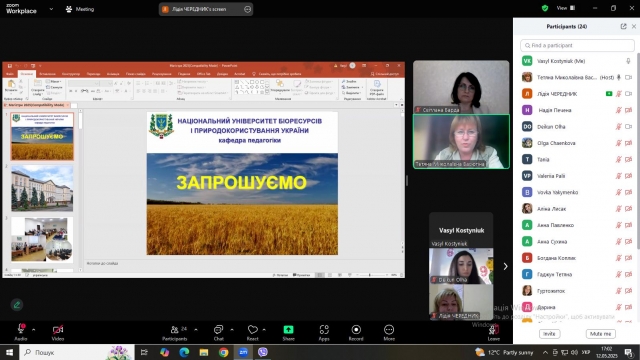Select Vovka Yakymenko in participant list
The width and height of the screenshot is (640, 360).
point(577,192)
